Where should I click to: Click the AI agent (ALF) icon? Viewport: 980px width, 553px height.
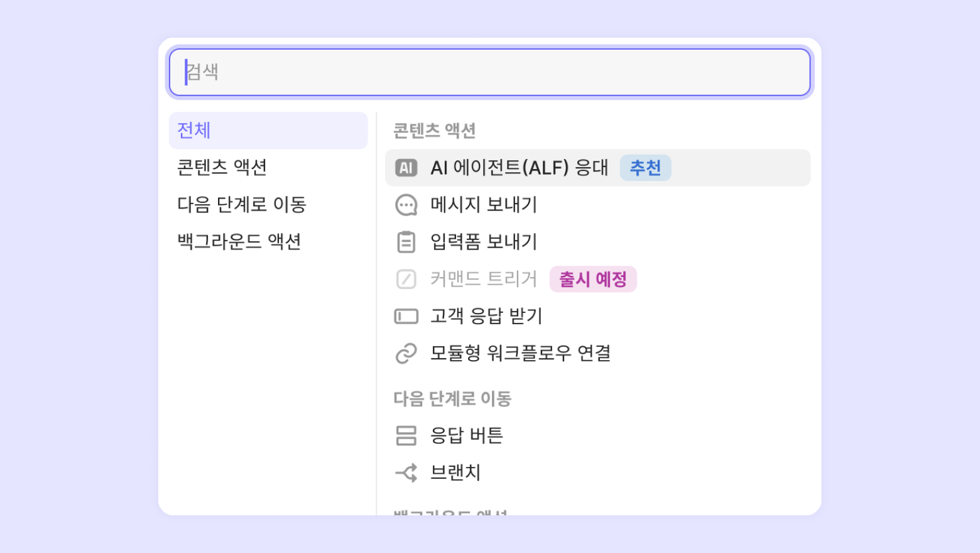[406, 168]
